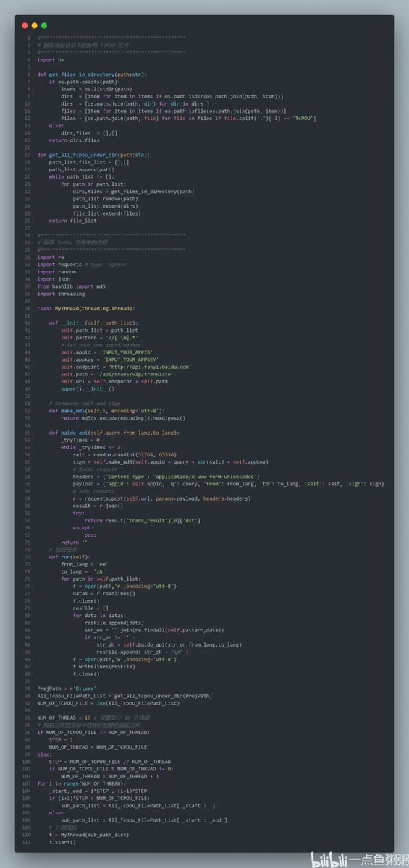Screen dimensions: 409x868
Task: Click 'if os.path.exists(path):' line
Action: point(84,82)
